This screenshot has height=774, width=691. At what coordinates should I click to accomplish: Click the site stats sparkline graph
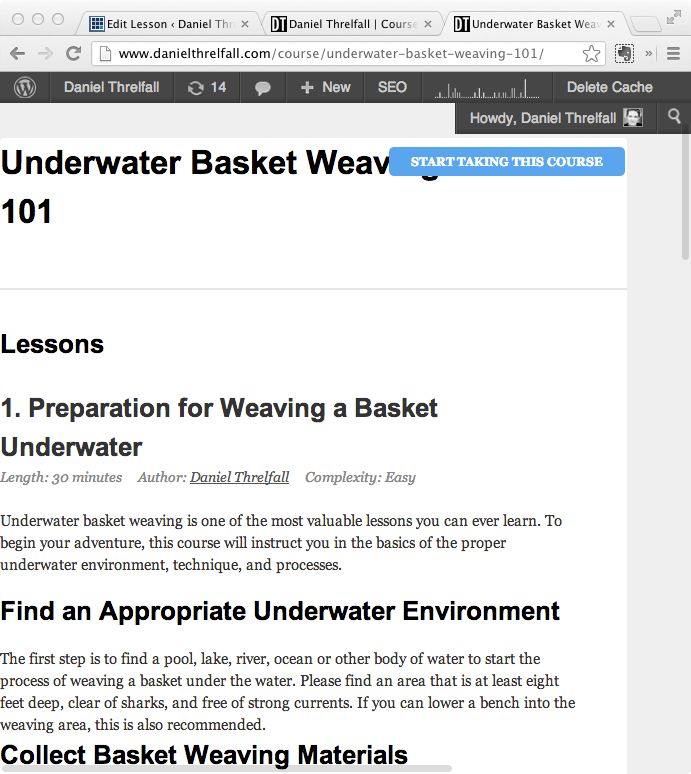487,88
